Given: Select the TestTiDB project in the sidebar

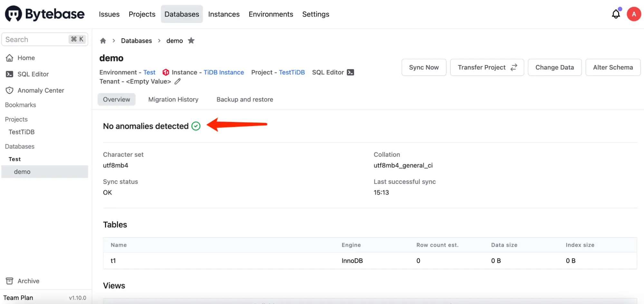Looking at the screenshot, I should click(22, 132).
